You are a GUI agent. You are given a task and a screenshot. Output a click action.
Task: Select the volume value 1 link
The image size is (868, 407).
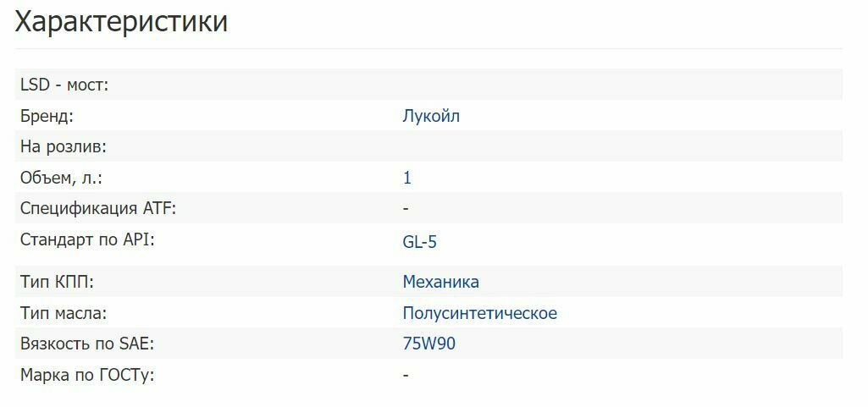pyautogui.click(x=407, y=178)
